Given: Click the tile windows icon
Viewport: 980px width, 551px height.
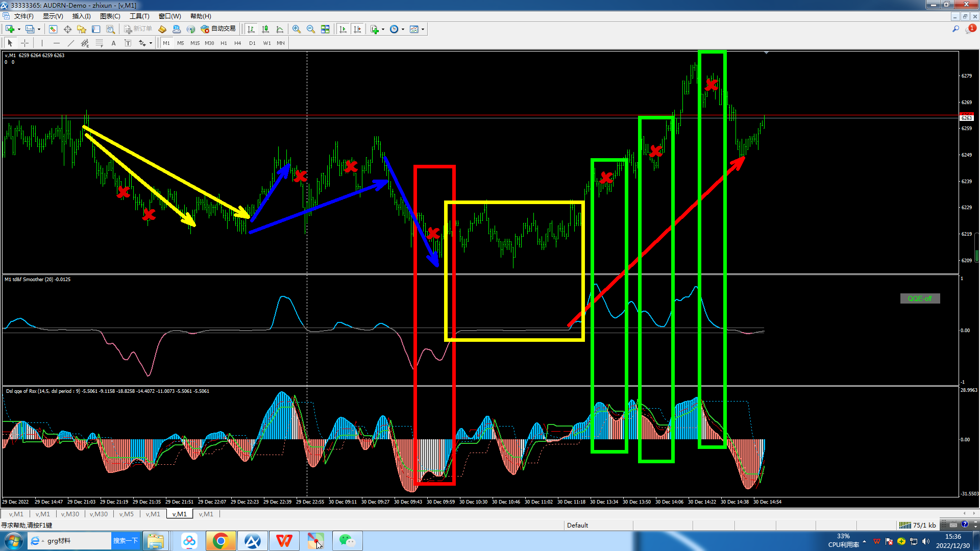Looking at the screenshot, I should (325, 29).
